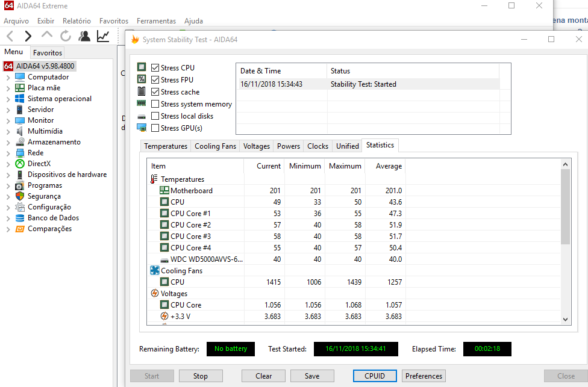Expand the Rede tree node
Viewport: 588px width, 387px height.
[x=8, y=153]
